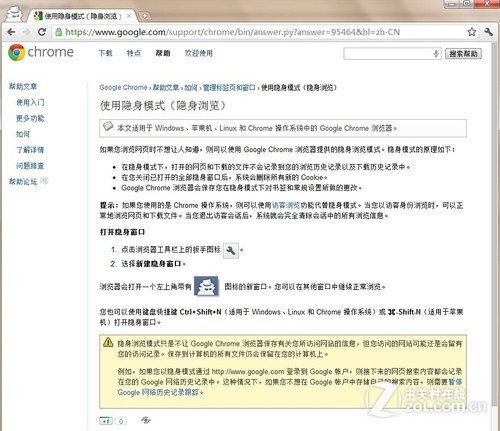Open 欢迎使用 in top navigation
Viewport: 500px width, 431px height.
[199, 53]
